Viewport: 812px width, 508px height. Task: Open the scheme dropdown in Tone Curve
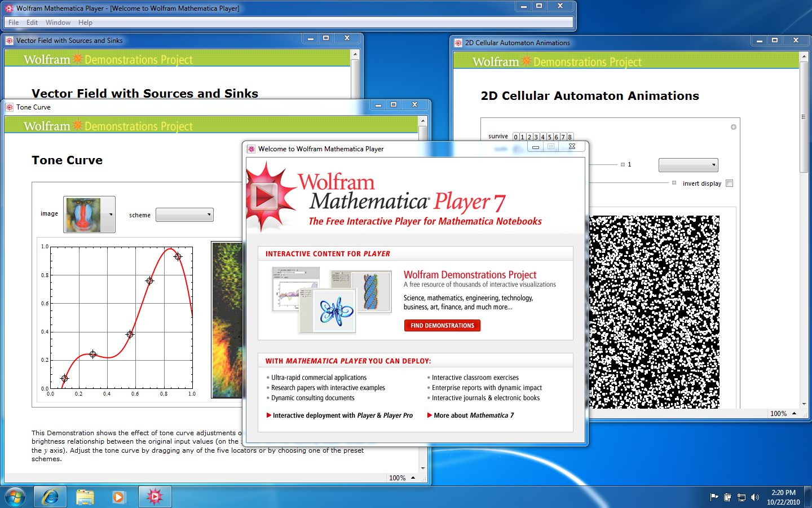click(x=184, y=214)
